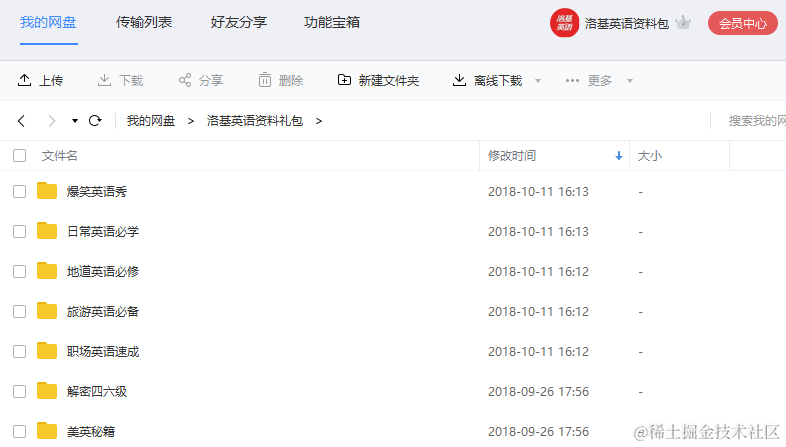Image resolution: width=786 pixels, height=447 pixels.
Task: Expand the 更多 dropdown arrow
Action: (630, 81)
